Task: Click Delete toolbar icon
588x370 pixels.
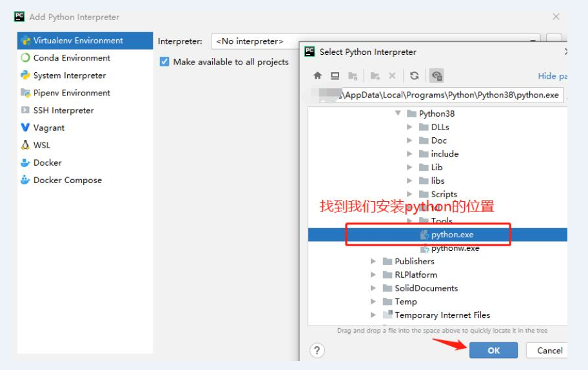Action: click(392, 75)
